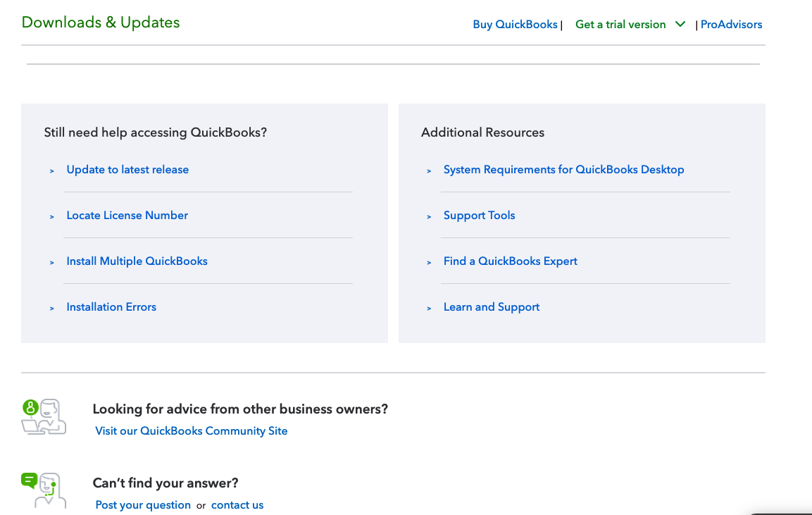Click Post your question link
The width and height of the screenshot is (812, 515).
pyautogui.click(x=143, y=505)
